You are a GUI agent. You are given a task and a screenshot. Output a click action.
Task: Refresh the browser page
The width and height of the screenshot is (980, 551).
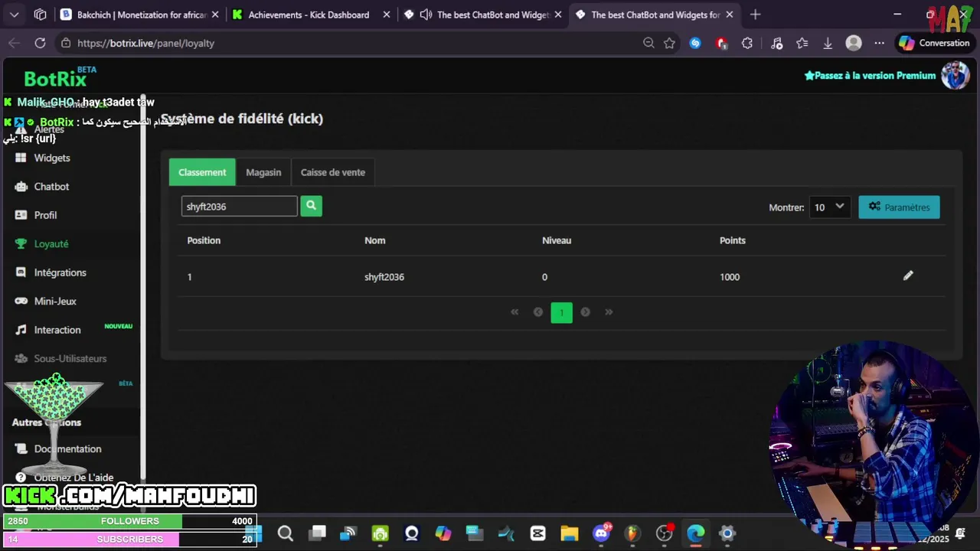(40, 44)
